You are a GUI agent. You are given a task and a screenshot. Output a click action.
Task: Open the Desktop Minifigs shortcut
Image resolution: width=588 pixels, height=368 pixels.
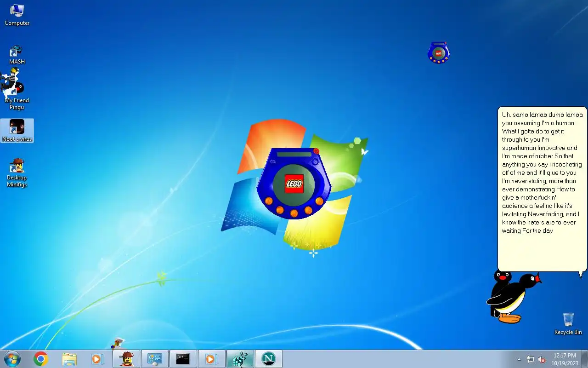[17, 172]
